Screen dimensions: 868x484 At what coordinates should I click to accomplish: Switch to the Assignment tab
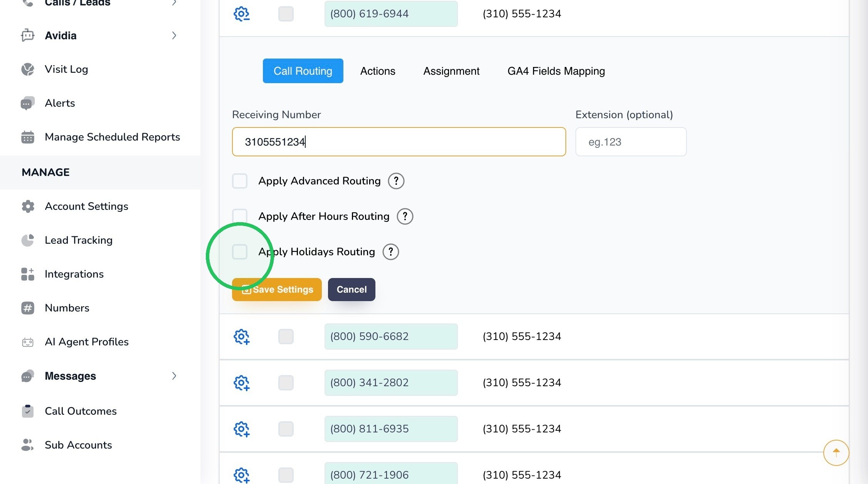coord(451,71)
